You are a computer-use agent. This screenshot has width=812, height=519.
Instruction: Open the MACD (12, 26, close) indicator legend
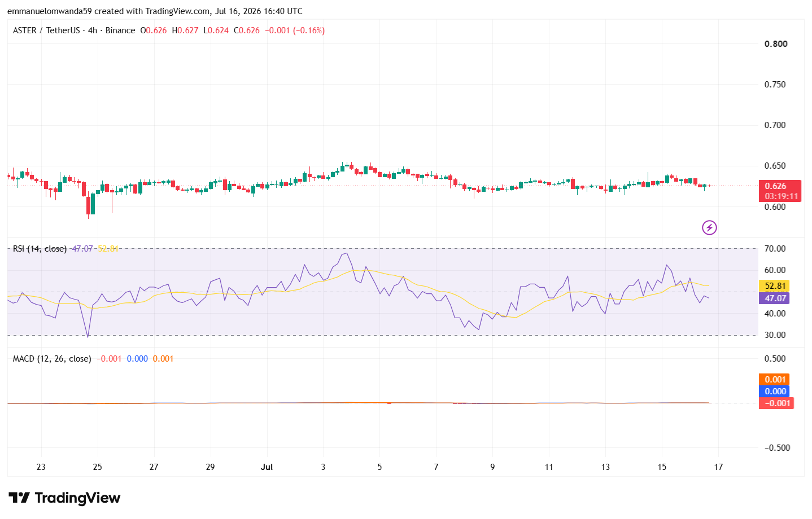(52, 359)
